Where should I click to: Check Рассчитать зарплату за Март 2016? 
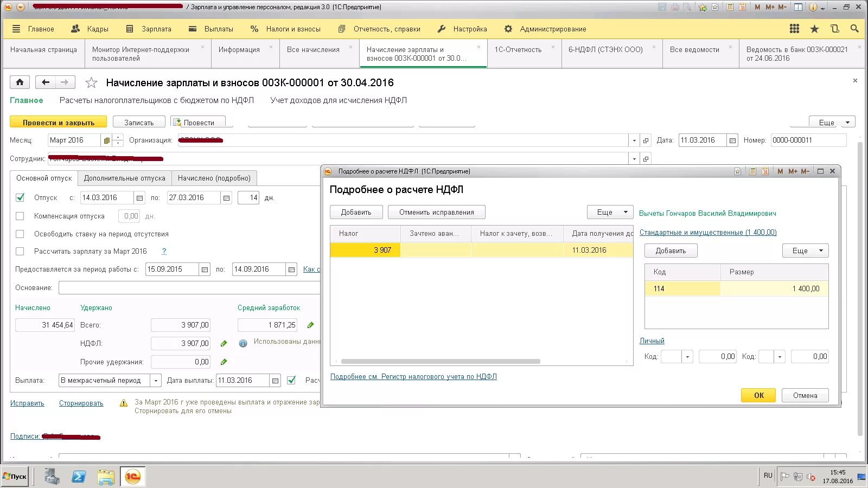tap(20, 252)
